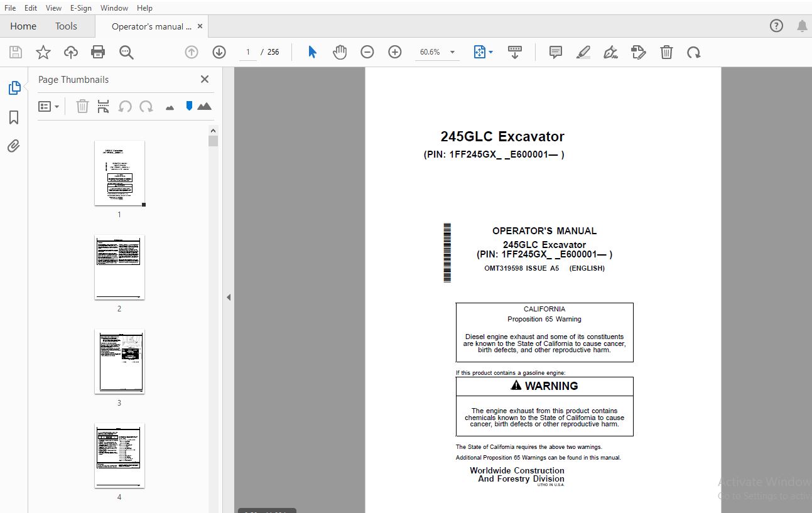Click the 'Proposition 65 Warning' text
The image size is (812, 513).
(544, 319)
